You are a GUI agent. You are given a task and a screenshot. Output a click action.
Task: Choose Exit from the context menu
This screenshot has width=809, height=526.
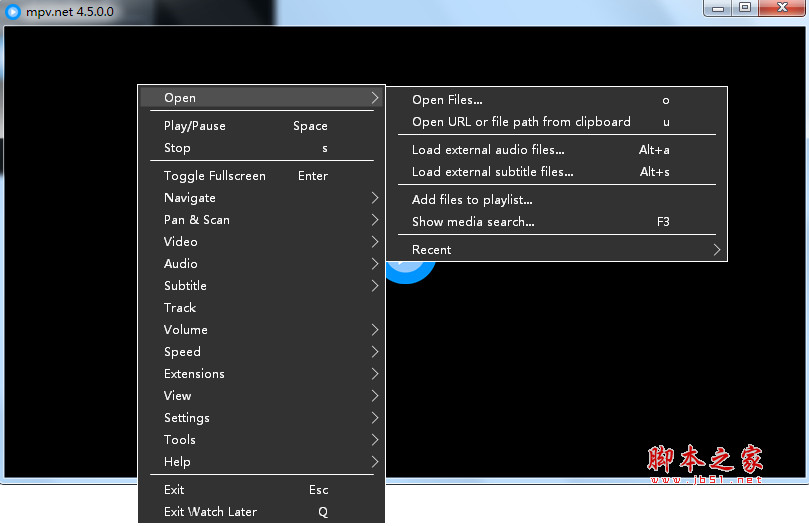tap(262, 490)
